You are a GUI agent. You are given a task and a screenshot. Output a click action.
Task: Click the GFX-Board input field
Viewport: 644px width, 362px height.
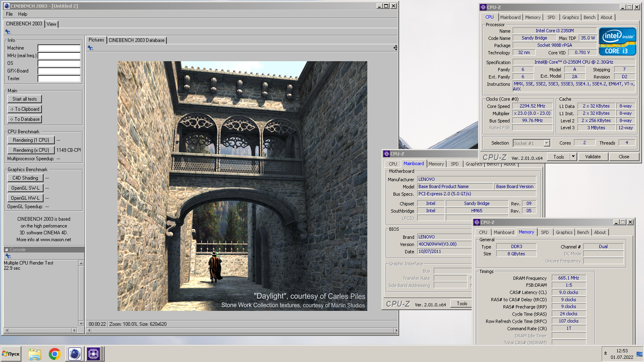[x=59, y=71]
